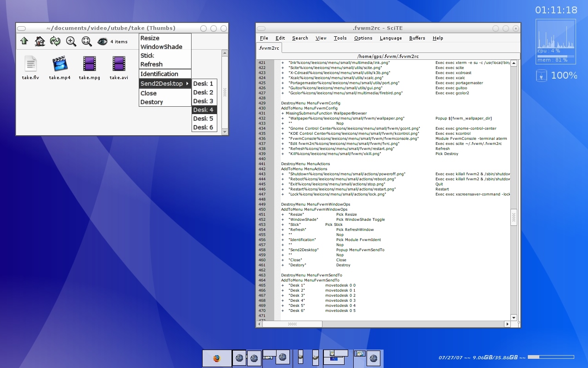This screenshot has width=588, height=368.
Task: Click the "4 items" count label
Action: click(x=119, y=42)
